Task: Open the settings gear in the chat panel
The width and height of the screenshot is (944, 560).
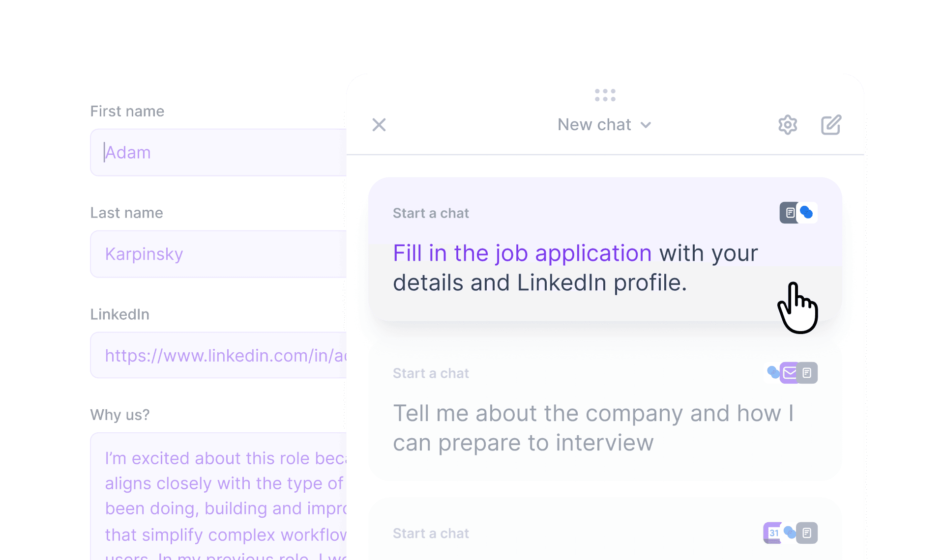Action: (787, 125)
